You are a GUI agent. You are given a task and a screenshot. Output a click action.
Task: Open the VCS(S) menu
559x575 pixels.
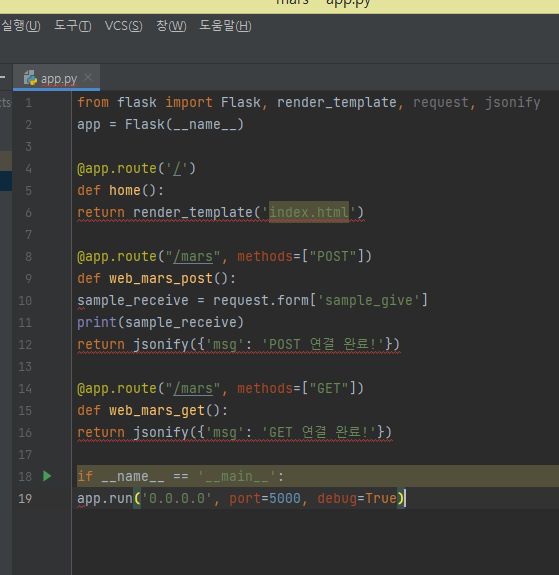point(123,26)
